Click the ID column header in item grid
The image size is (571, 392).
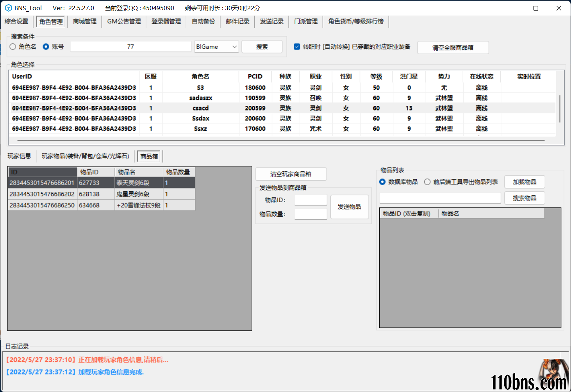(x=43, y=172)
